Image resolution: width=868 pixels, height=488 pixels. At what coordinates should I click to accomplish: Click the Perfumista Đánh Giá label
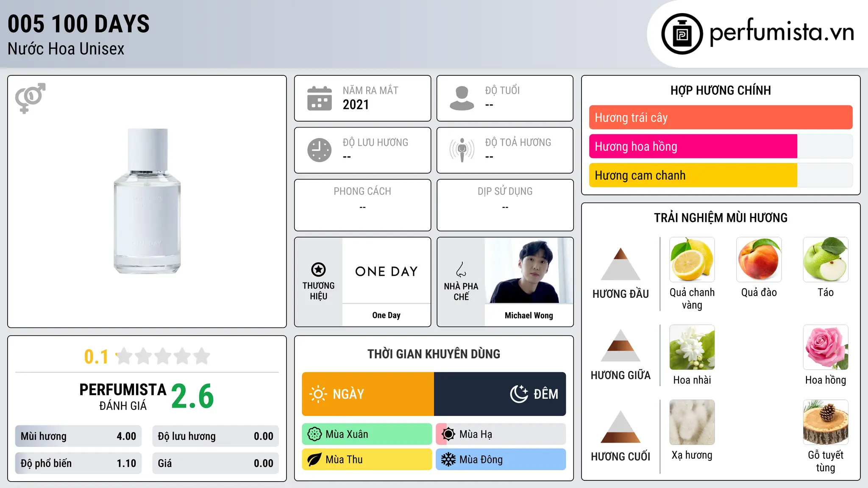(x=123, y=396)
